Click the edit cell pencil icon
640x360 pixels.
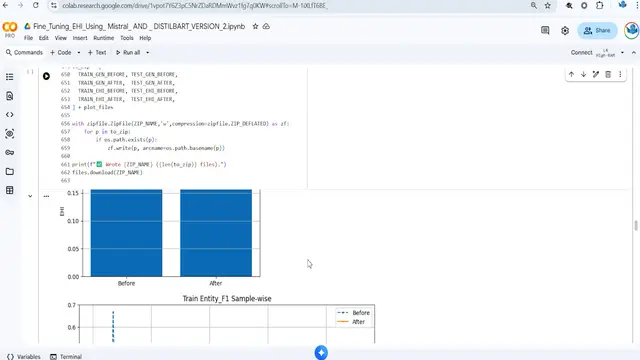tap(596, 74)
